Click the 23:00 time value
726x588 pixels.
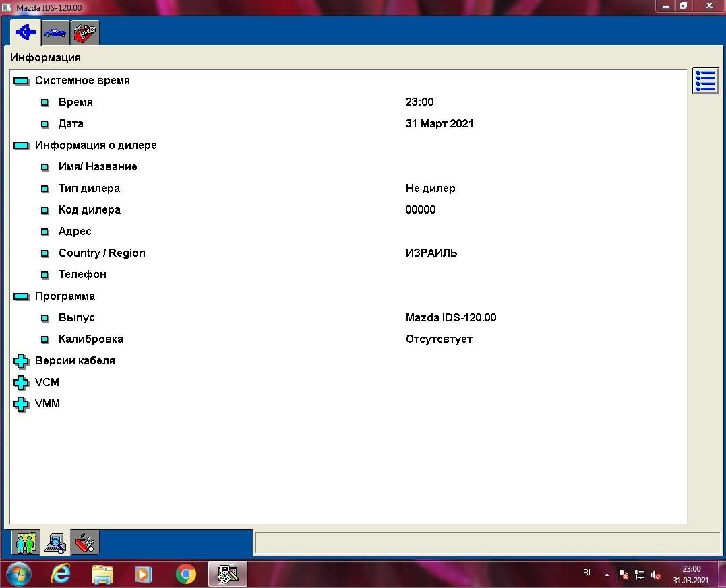pyautogui.click(x=419, y=102)
